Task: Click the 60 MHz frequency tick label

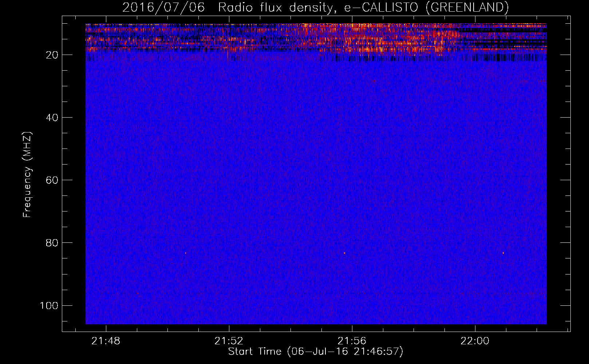Action: 52,180
